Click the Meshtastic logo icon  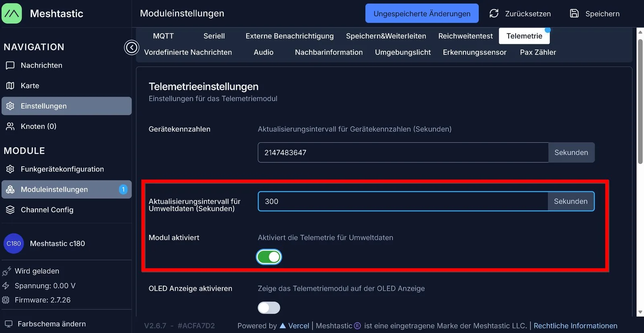click(12, 13)
